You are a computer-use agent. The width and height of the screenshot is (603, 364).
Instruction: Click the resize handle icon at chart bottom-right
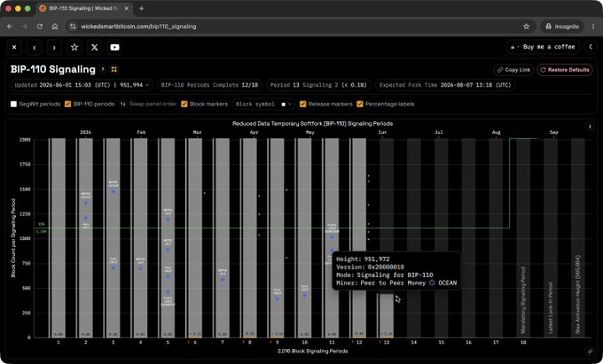(590, 351)
